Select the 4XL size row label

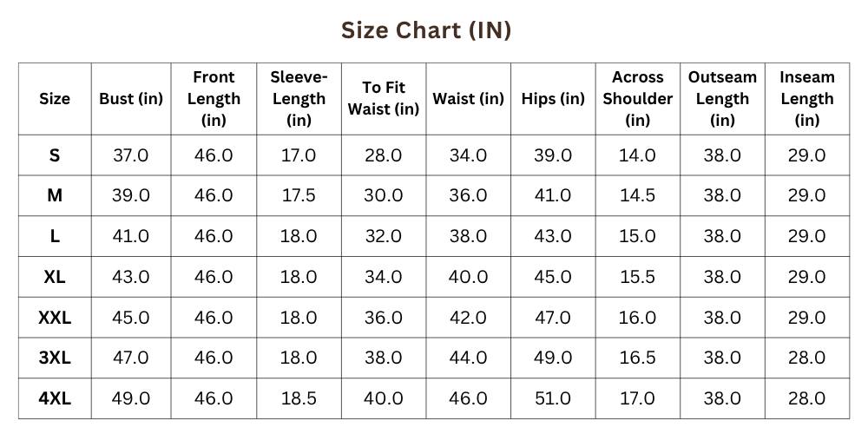[54, 398]
